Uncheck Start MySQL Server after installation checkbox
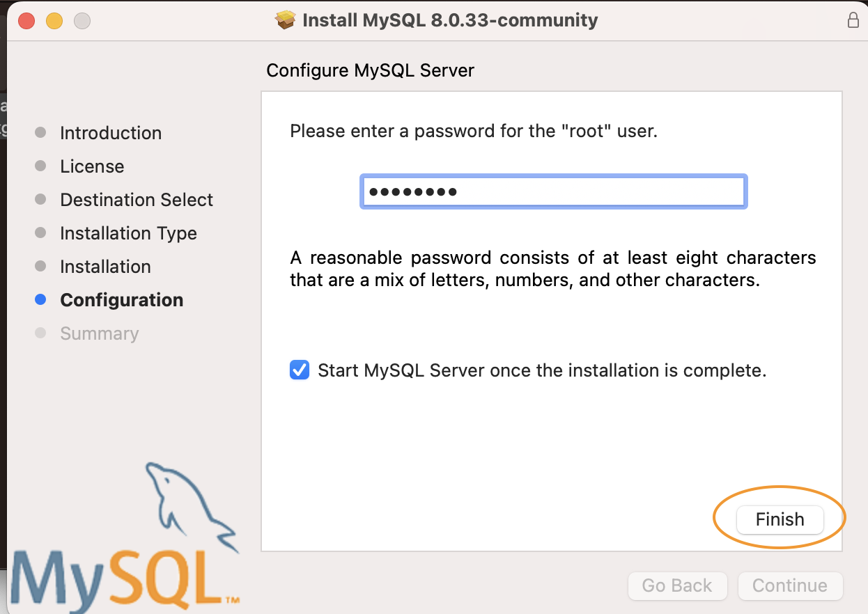 coord(300,370)
